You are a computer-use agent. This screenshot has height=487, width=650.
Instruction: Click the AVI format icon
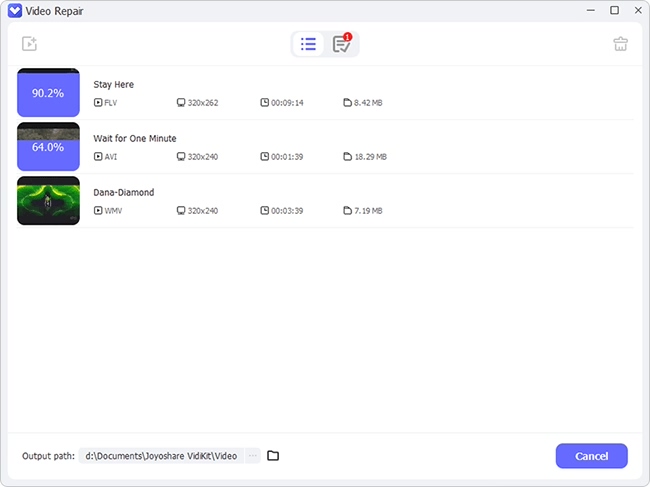tap(98, 156)
